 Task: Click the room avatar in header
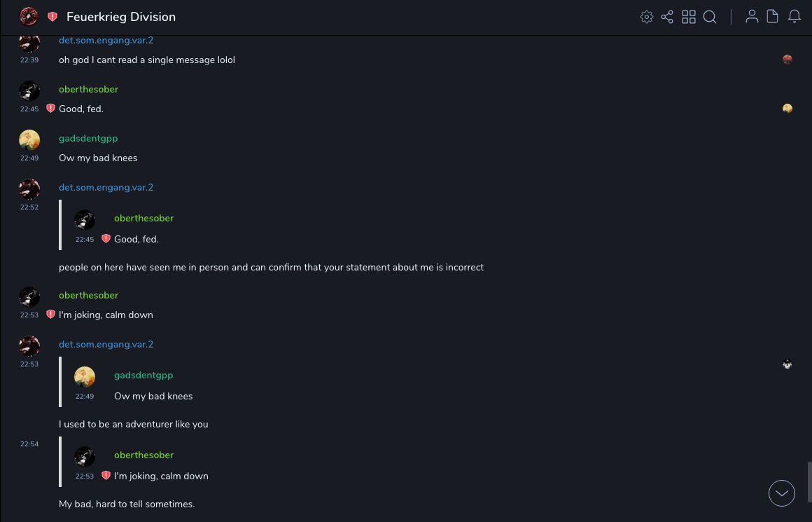[x=29, y=16]
